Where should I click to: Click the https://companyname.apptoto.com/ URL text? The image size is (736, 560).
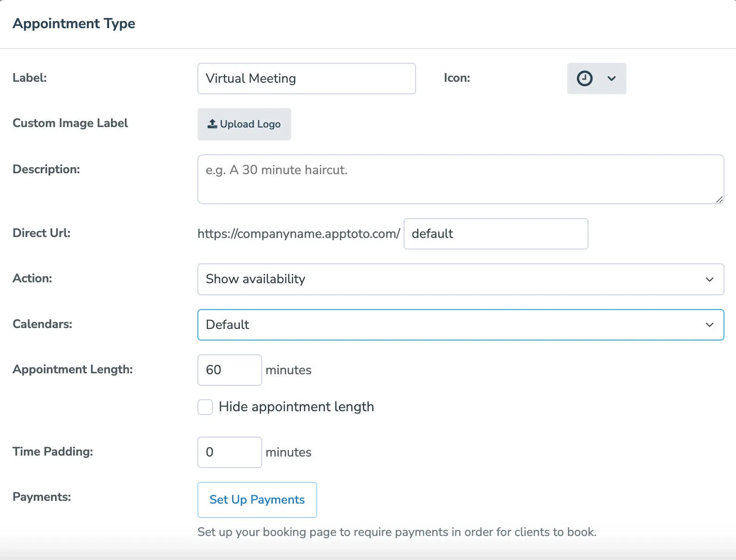pyautogui.click(x=299, y=234)
